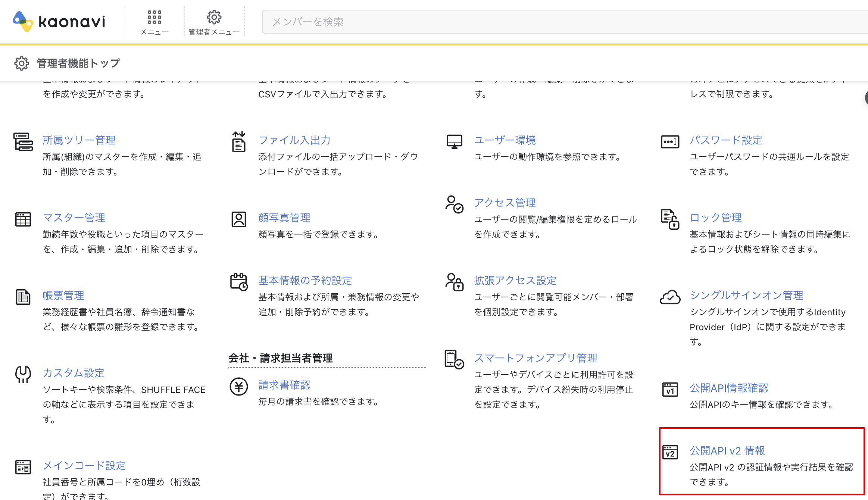Open the メインコード設定 link
Viewport: 868px width, 500px height.
pyautogui.click(x=84, y=466)
